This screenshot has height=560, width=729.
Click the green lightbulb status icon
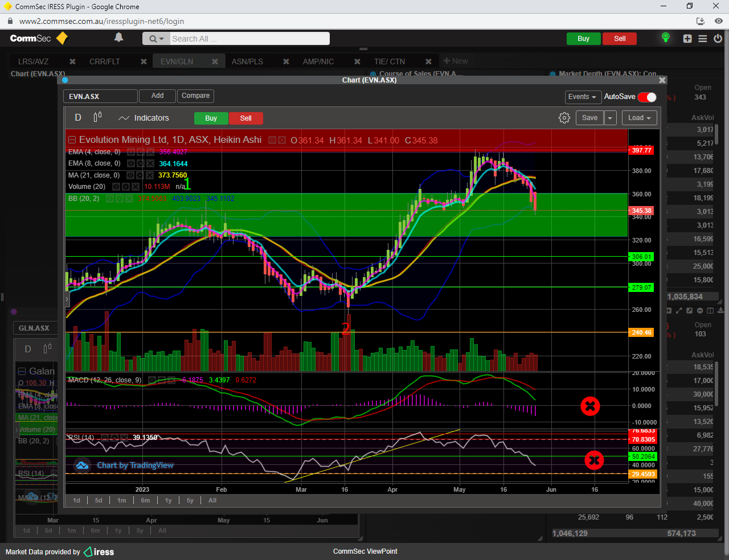[x=665, y=38]
